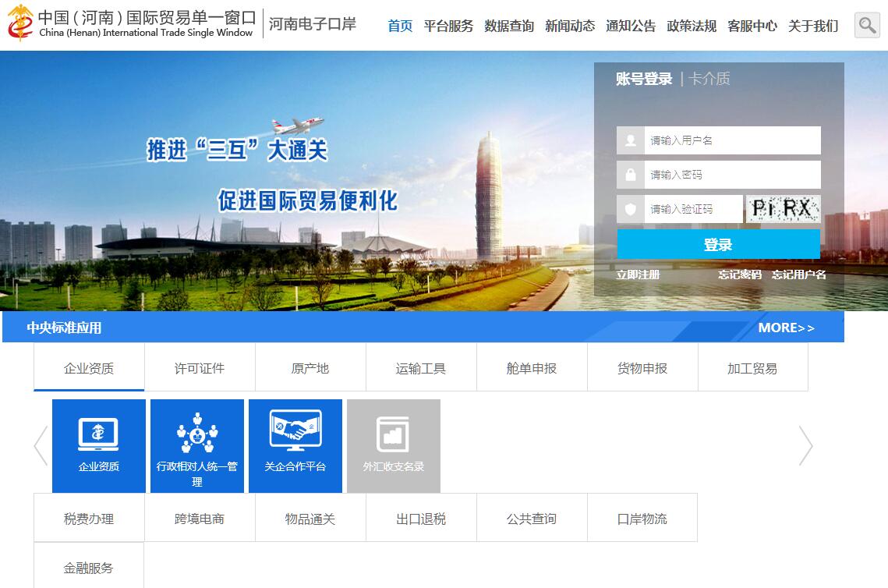Screen dimensions: 888x588
Task: Select the 企业资质 category tab
Action: click(89, 368)
